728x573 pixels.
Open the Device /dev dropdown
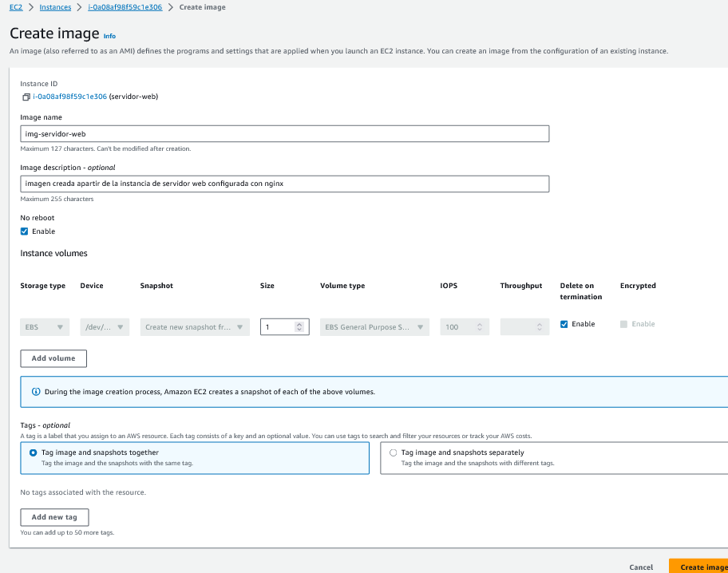[105, 327]
